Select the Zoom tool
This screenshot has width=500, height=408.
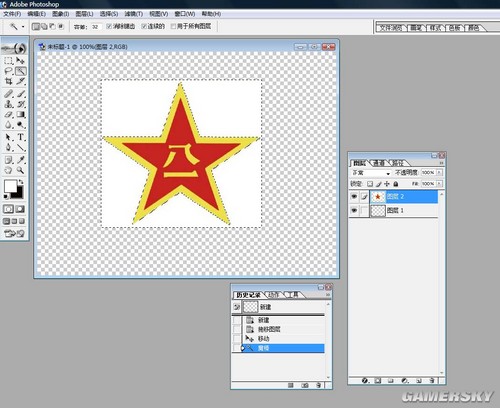point(20,170)
